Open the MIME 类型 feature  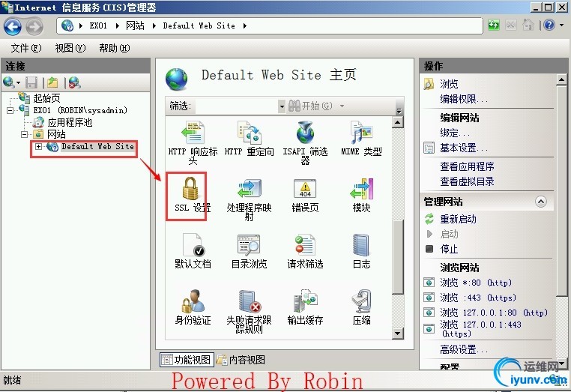[x=361, y=139]
